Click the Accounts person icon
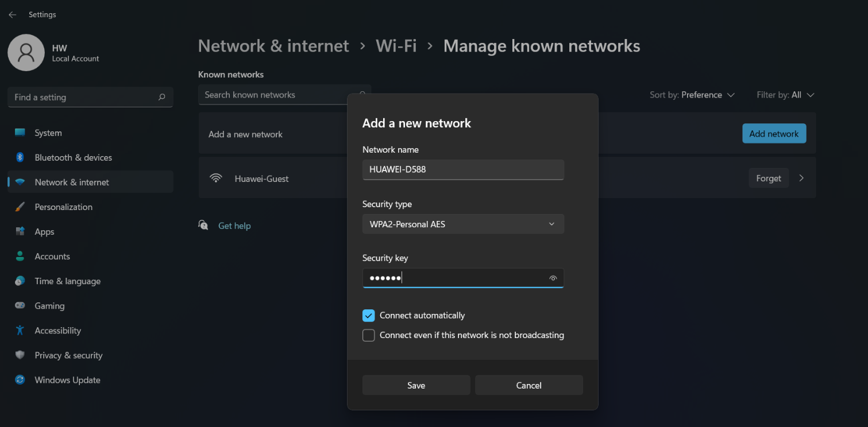The height and width of the screenshot is (427, 868). tap(20, 256)
